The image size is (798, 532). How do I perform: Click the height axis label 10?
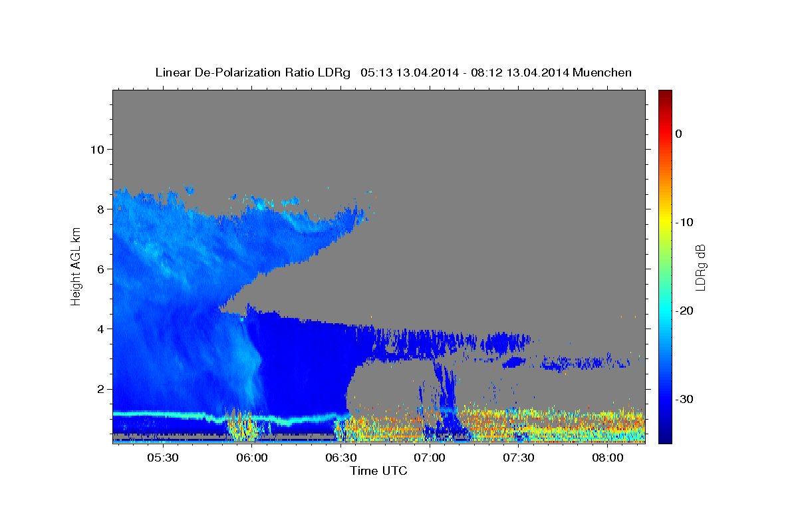pyautogui.click(x=97, y=149)
